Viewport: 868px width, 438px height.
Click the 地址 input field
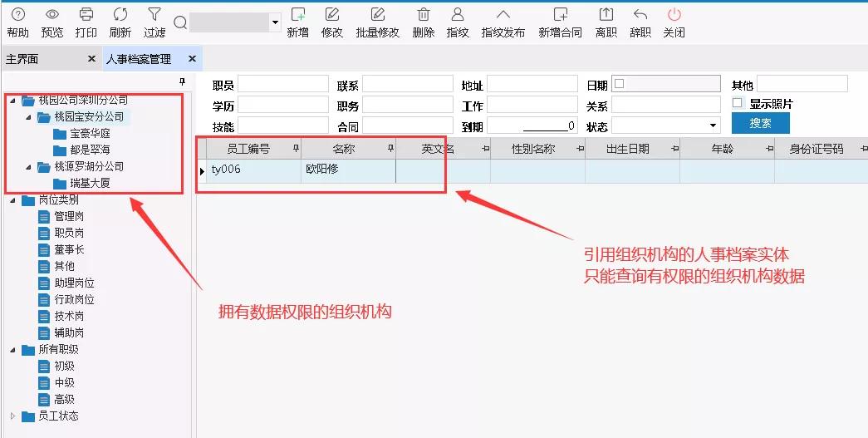tap(532, 84)
